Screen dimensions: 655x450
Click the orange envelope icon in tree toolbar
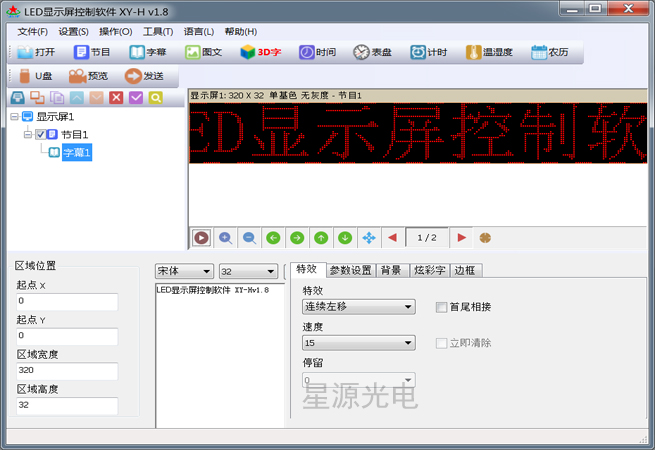96,98
